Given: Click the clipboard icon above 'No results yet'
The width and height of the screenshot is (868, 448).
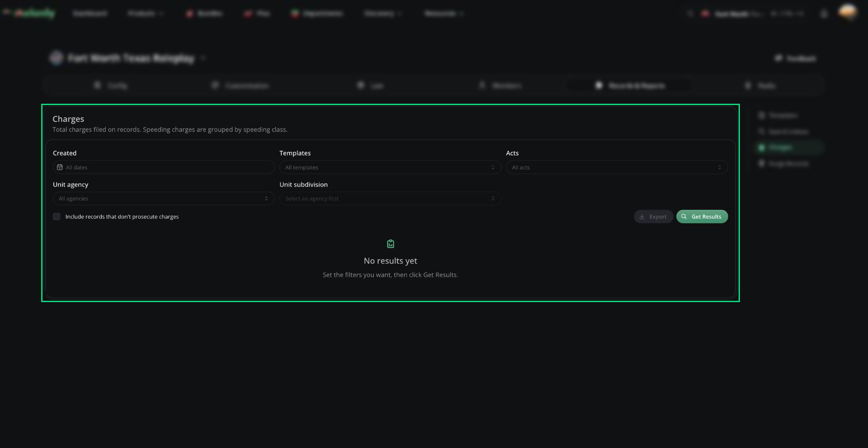Looking at the screenshot, I should pyautogui.click(x=391, y=244).
